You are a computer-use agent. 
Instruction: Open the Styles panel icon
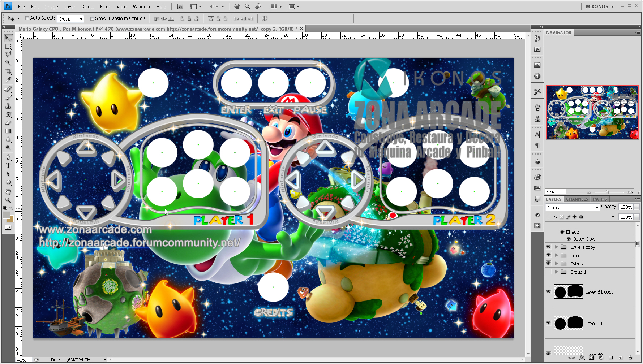[537, 199]
